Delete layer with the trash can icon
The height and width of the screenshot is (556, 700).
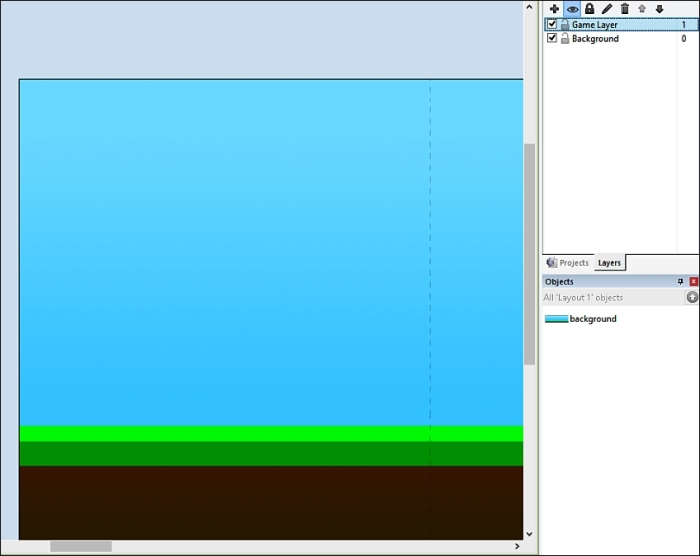point(625,8)
